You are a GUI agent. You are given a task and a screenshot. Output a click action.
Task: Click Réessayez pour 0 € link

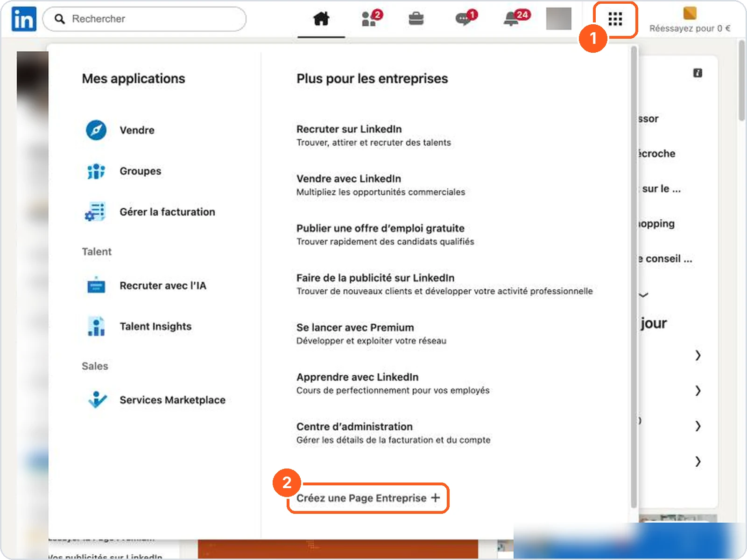(690, 28)
